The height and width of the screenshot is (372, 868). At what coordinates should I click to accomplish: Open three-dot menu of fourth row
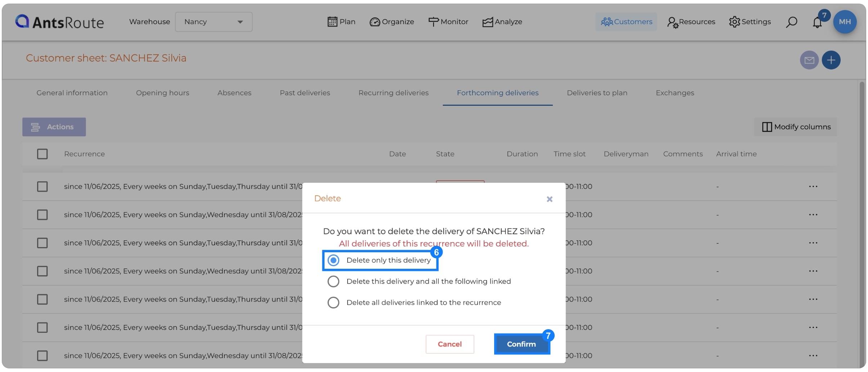tap(813, 271)
